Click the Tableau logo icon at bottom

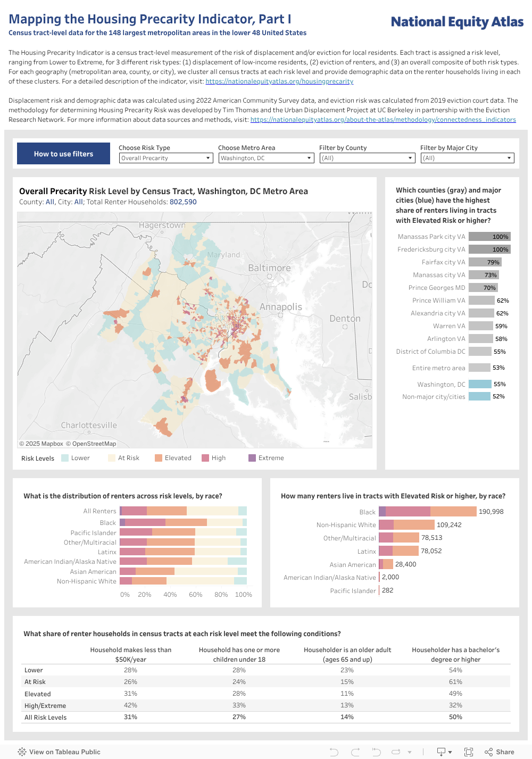coord(22,752)
